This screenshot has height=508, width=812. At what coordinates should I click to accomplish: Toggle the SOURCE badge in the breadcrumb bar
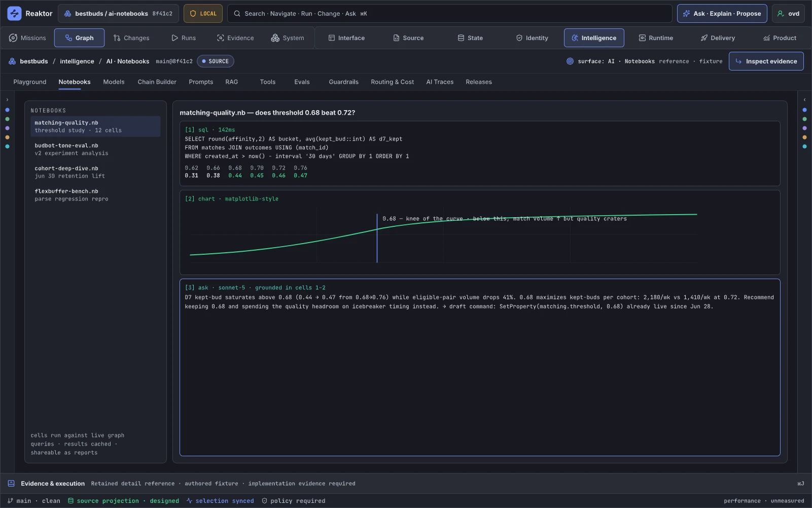(x=216, y=61)
